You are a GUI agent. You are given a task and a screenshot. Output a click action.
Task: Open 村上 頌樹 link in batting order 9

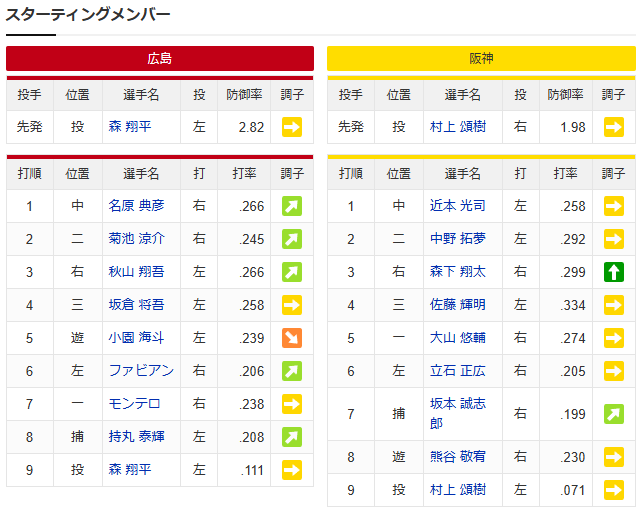458,489
